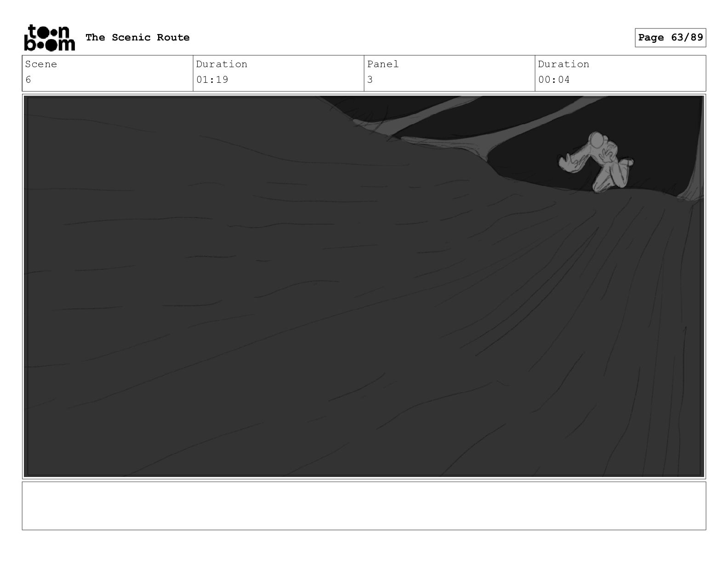728x563 pixels.
Task: Click the title text 'The Scenic Route'
Action: [x=137, y=37]
